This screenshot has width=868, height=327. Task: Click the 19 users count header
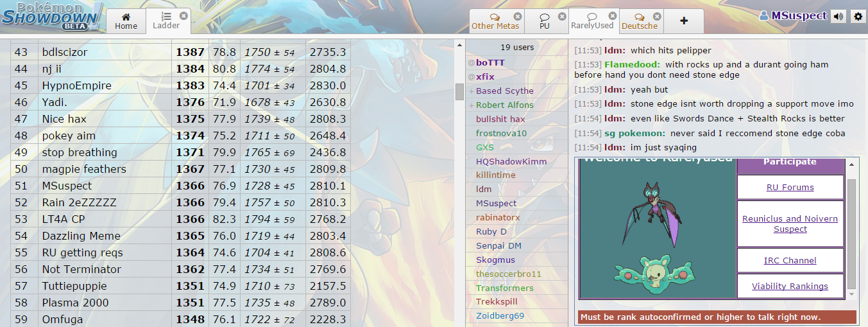tap(517, 48)
